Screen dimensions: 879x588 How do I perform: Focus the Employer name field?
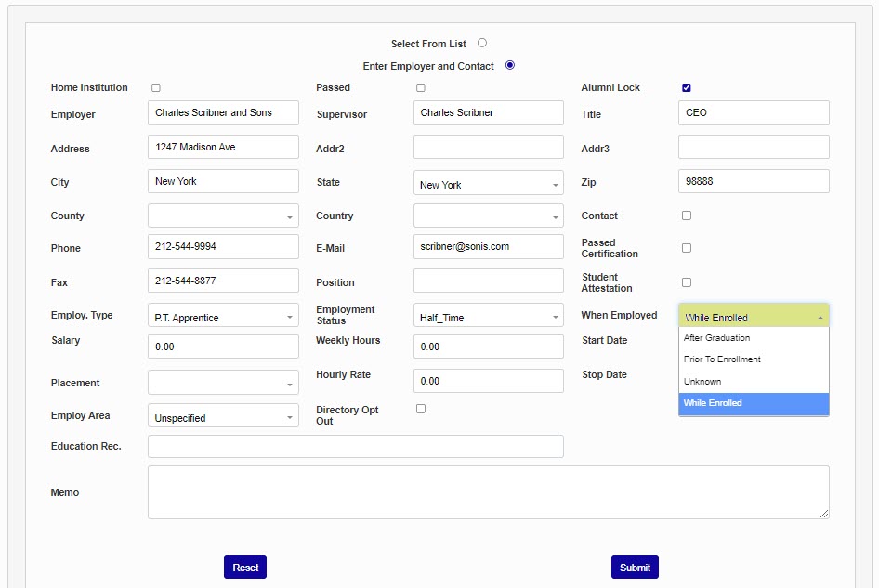click(223, 113)
